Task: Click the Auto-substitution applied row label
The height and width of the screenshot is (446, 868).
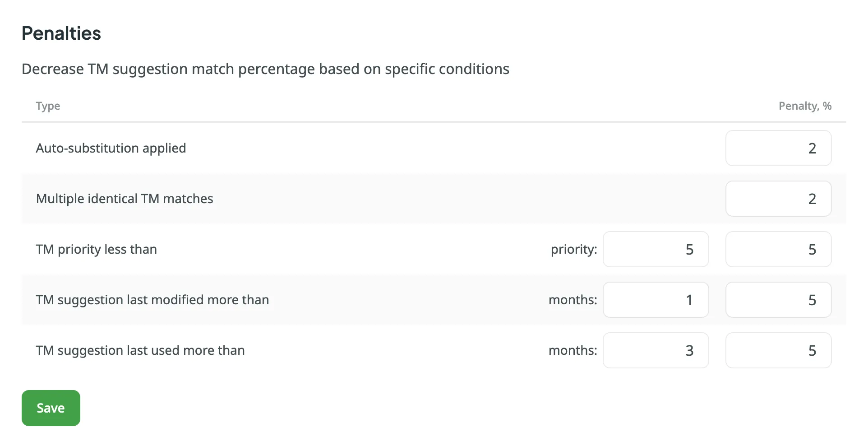Action: (111, 148)
